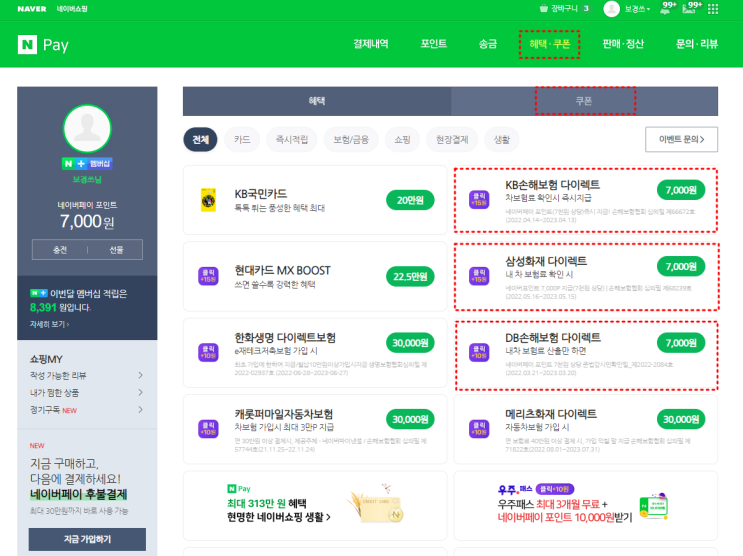Open the 캐롯퍼마일자동차보험 benefit title

pos(284,414)
